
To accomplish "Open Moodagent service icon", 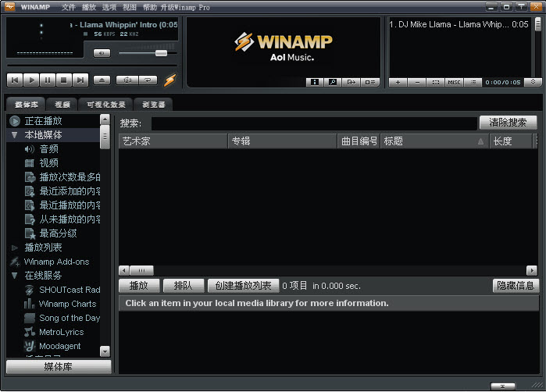I will [x=30, y=346].
